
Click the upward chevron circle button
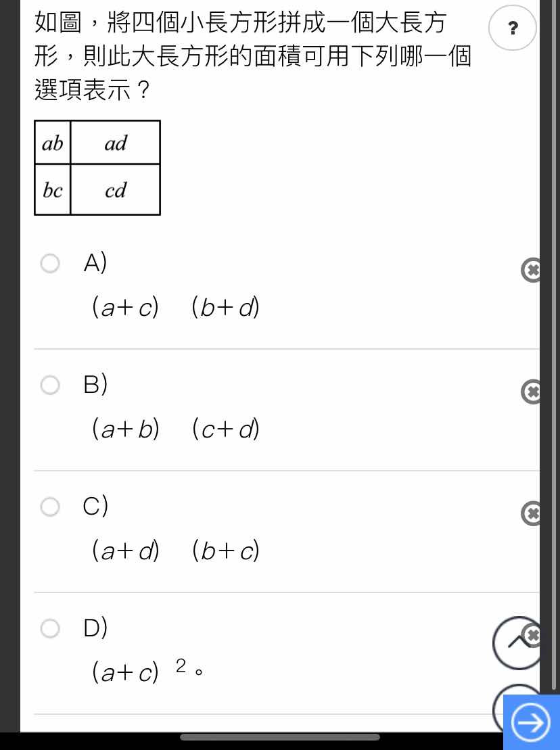pyautogui.click(x=517, y=643)
